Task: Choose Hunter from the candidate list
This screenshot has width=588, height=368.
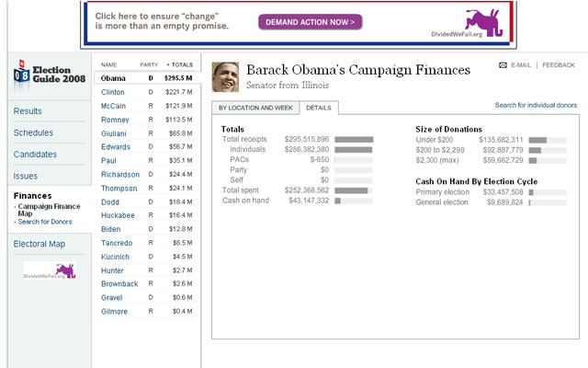Action: pyautogui.click(x=112, y=270)
